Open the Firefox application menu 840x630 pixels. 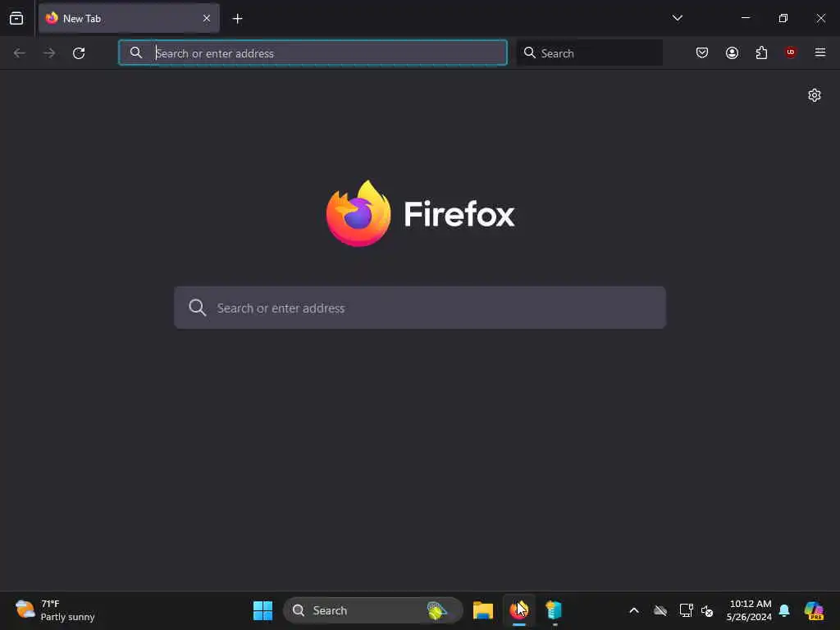(x=819, y=52)
